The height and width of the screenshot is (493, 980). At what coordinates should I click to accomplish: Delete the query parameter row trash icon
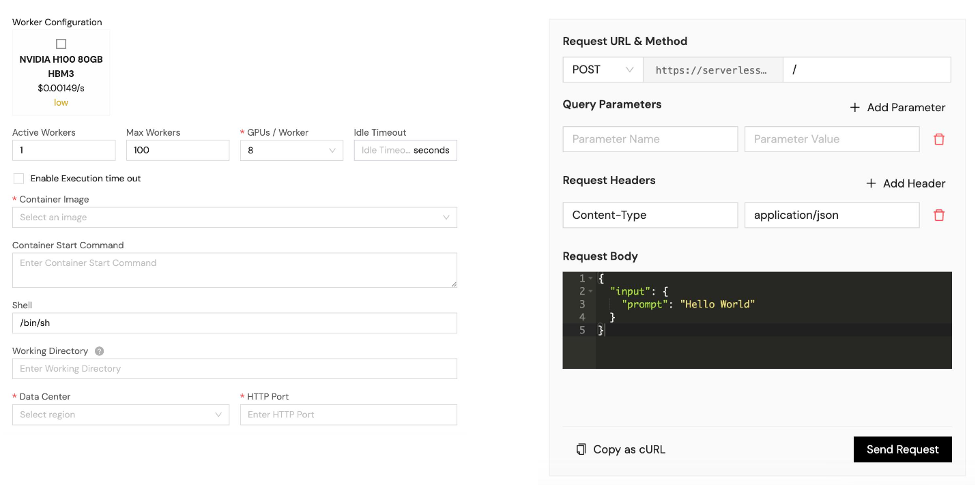[939, 139]
